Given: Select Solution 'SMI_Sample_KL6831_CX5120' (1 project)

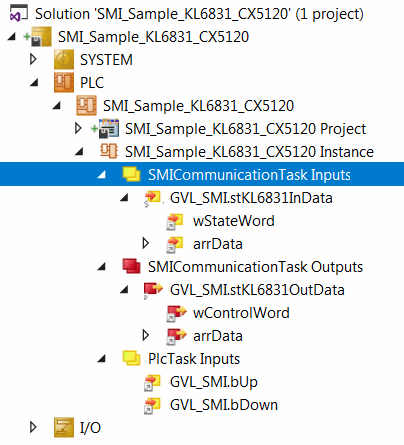Looking at the screenshot, I should tap(199, 14).
